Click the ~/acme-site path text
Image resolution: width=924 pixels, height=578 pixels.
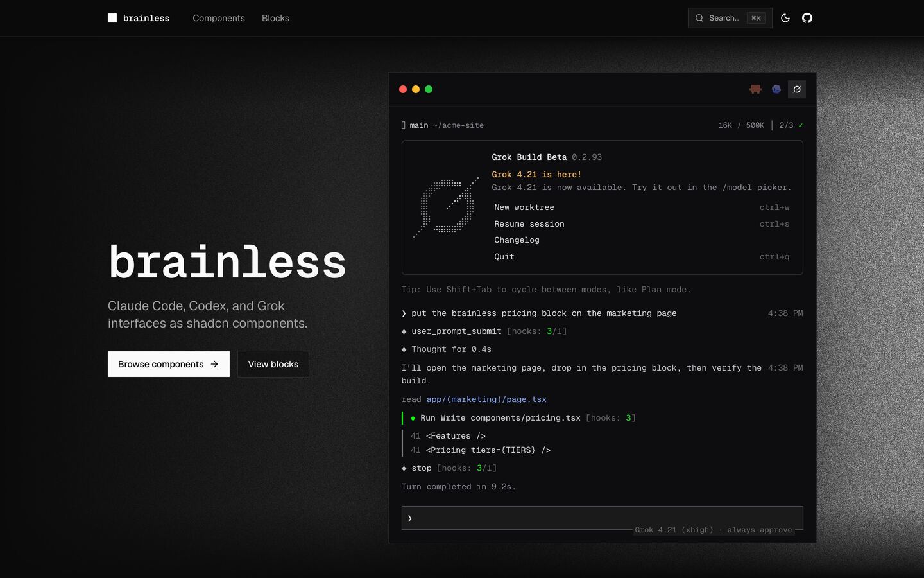(458, 125)
